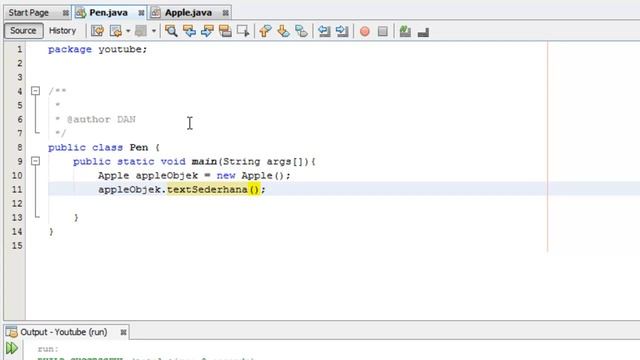Viewport: 640px width, 360px height.
Task: Click Previous Bookmark icon
Action: tap(265, 31)
